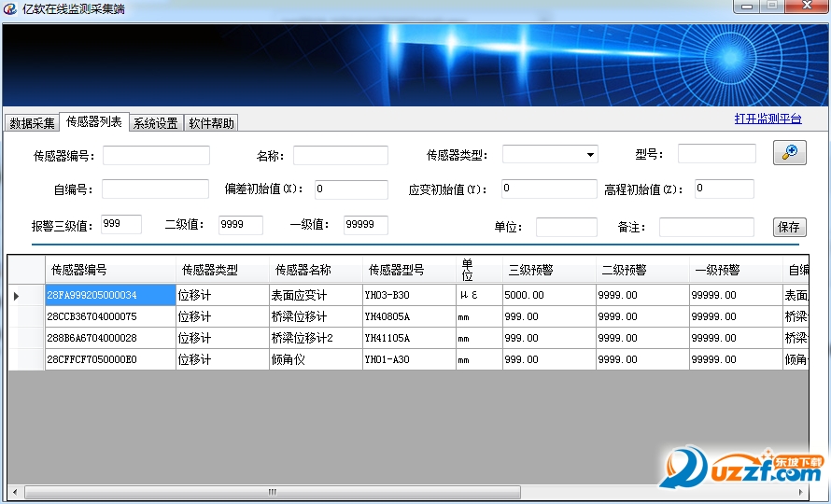Image resolution: width=831 pixels, height=504 pixels.
Task: Click the search magnifier icon button
Action: pos(789,153)
